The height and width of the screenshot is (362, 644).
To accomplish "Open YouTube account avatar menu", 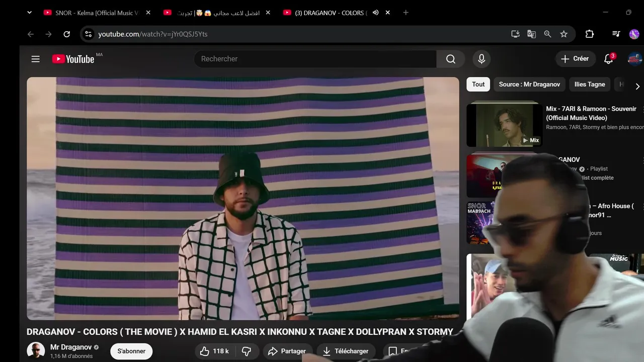I will coord(635,59).
